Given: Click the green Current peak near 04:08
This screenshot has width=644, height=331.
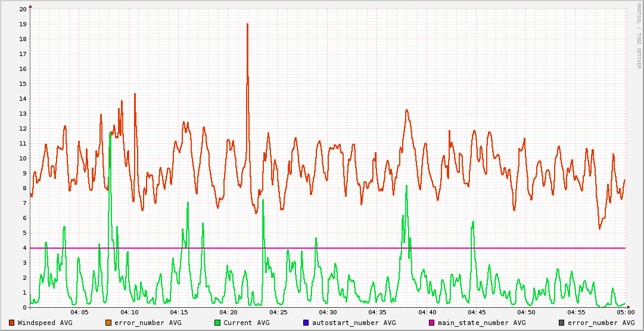Looking at the screenshot, I should [110, 133].
